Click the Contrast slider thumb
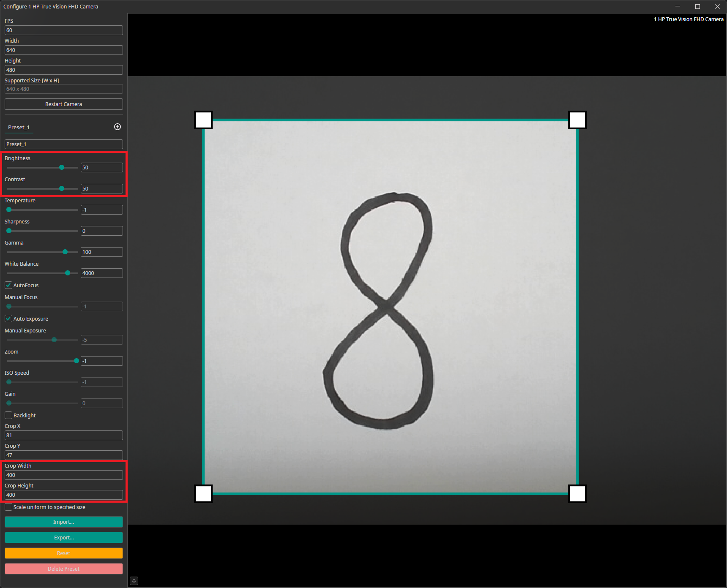The width and height of the screenshot is (727, 588). pyautogui.click(x=62, y=188)
